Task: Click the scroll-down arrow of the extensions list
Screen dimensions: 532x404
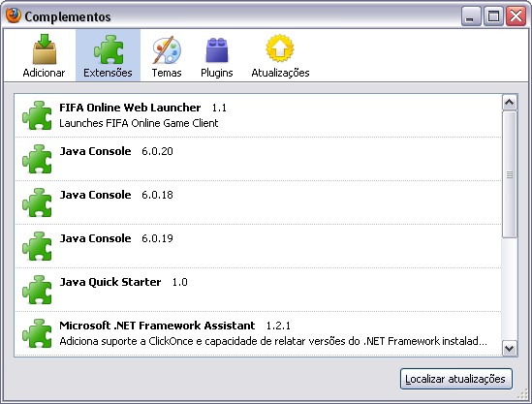Action: 510,349
